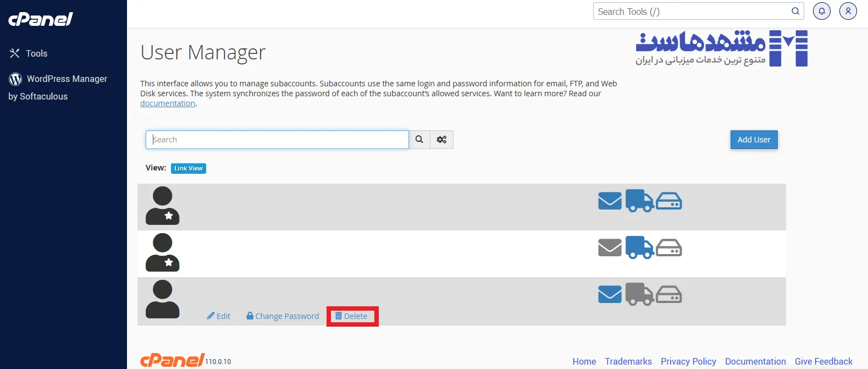Image resolution: width=868 pixels, height=369 pixels.
Task: Open the search settings gears dropdown
Action: [x=441, y=140]
